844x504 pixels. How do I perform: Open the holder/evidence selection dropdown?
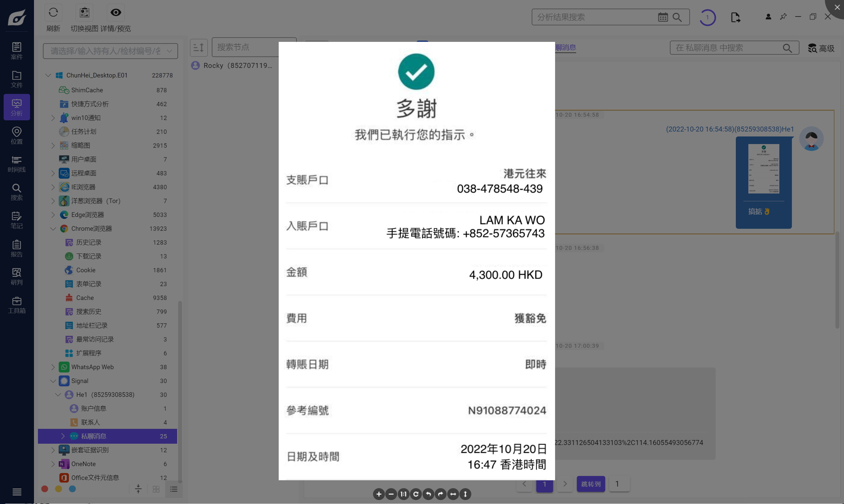tap(110, 51)
